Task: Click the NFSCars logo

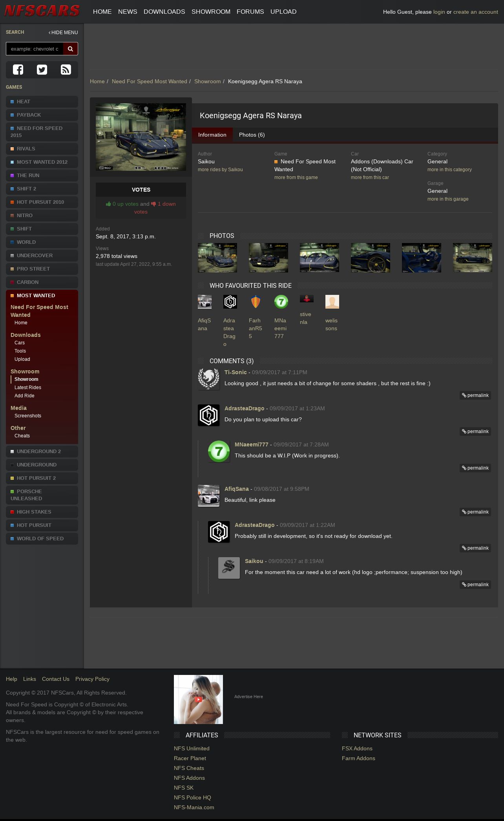Action: 42,11
